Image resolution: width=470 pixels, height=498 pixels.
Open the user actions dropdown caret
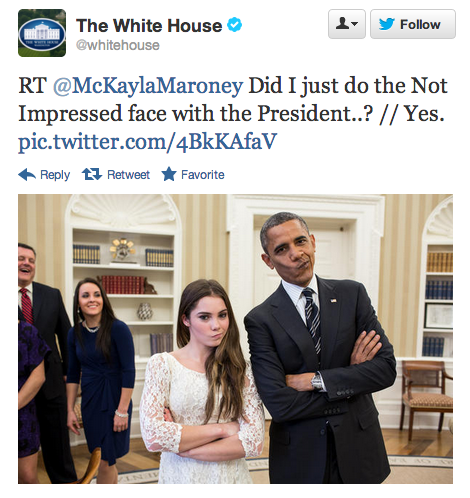point(355,24)
